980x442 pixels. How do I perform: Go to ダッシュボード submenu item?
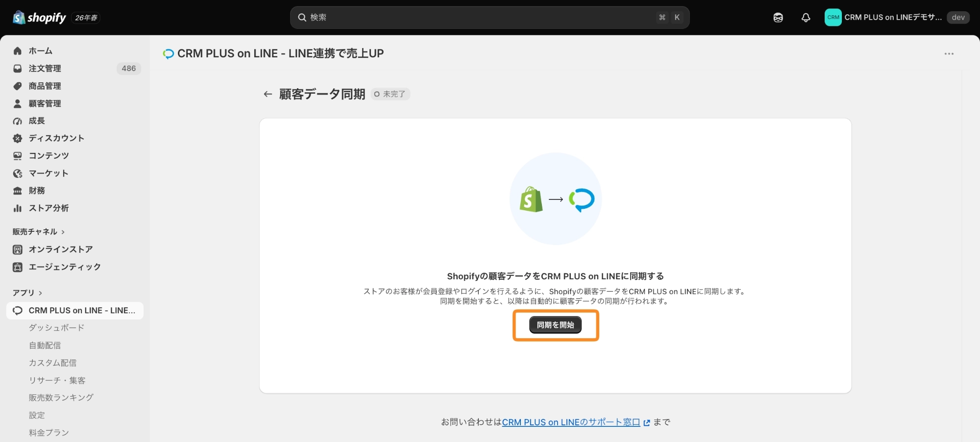click(x=56, y=328)
